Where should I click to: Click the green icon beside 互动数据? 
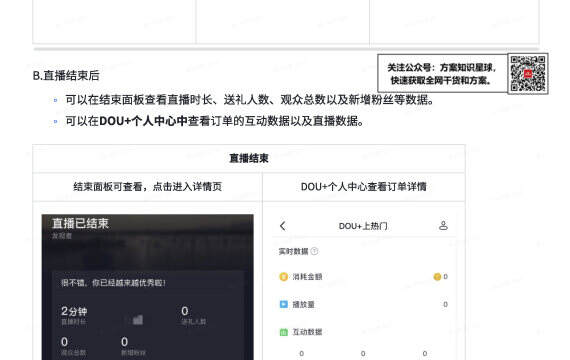pyautogui.click(x=284, y=332)
